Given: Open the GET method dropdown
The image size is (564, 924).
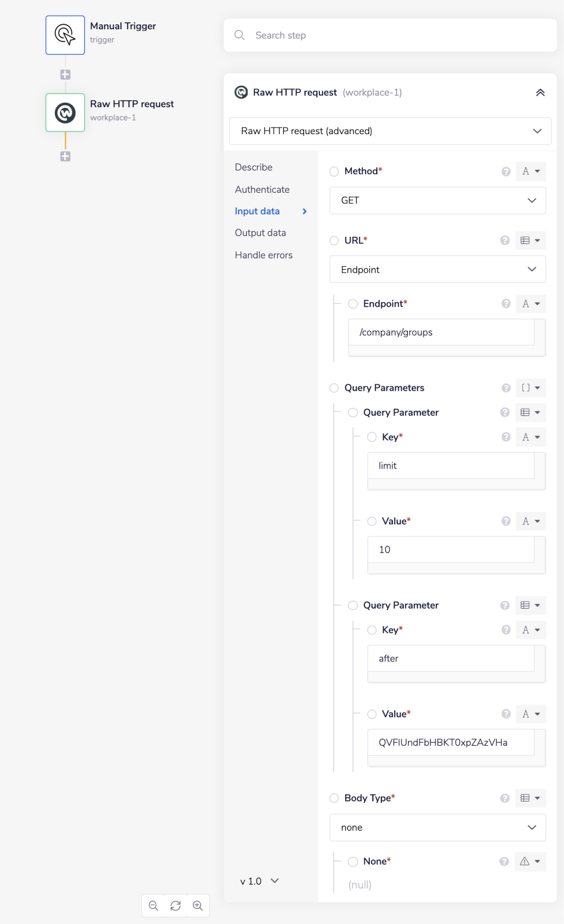Looking at the screenshot, I should pyautogui.click(x=437, y=201).
